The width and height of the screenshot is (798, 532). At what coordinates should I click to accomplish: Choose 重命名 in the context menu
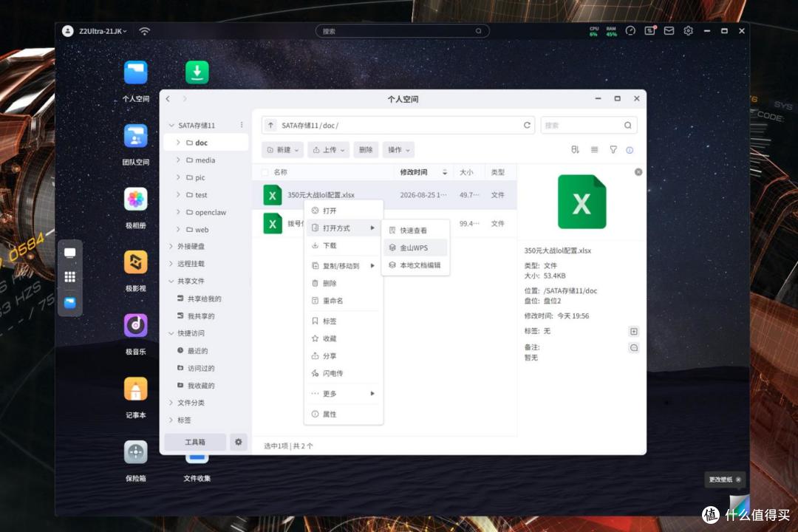tap(344, 301)
